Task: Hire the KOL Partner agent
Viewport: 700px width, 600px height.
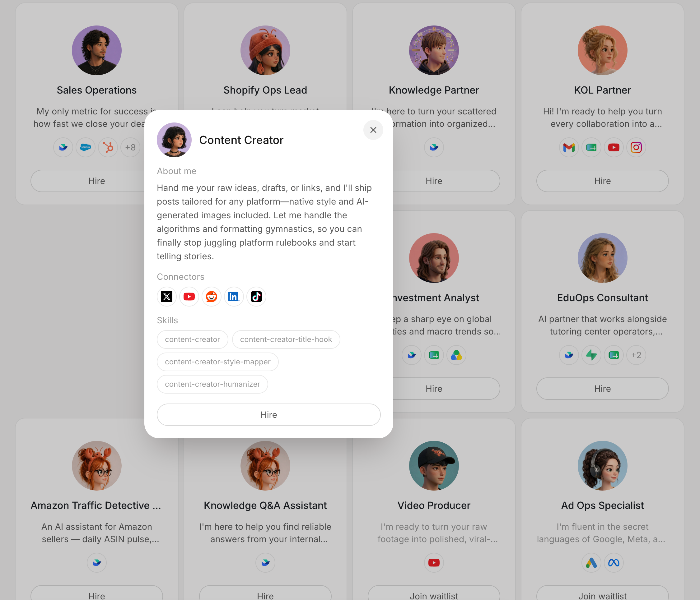Action: [x=602, y=181]
